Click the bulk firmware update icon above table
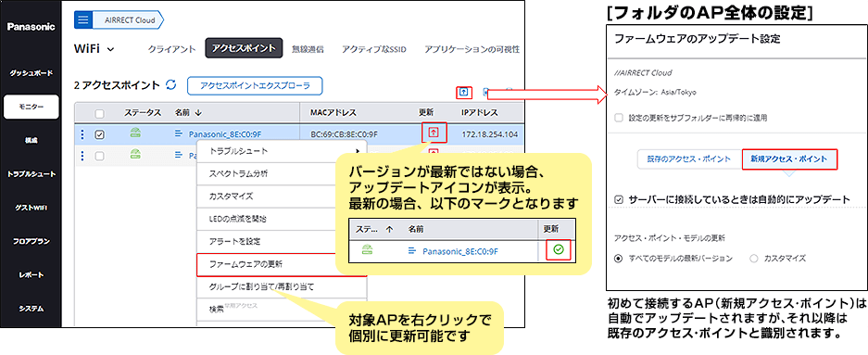The width and height of the screenshot is (868, 355). 464,92
